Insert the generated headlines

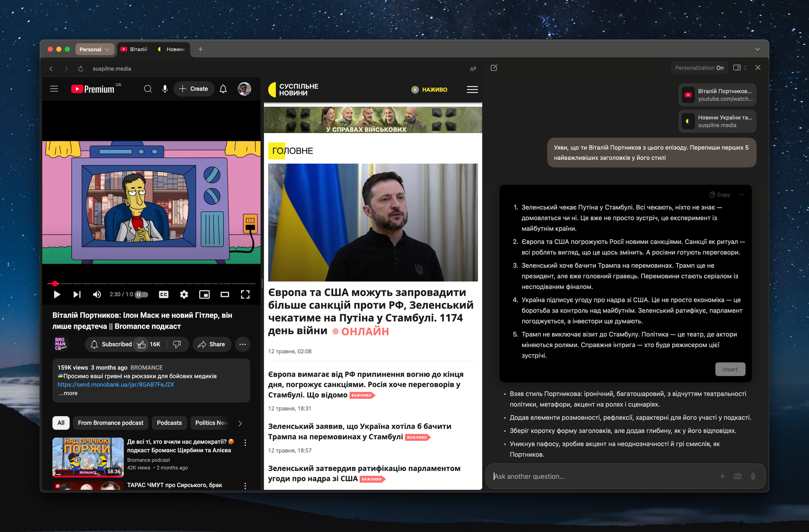pos(730,369)
